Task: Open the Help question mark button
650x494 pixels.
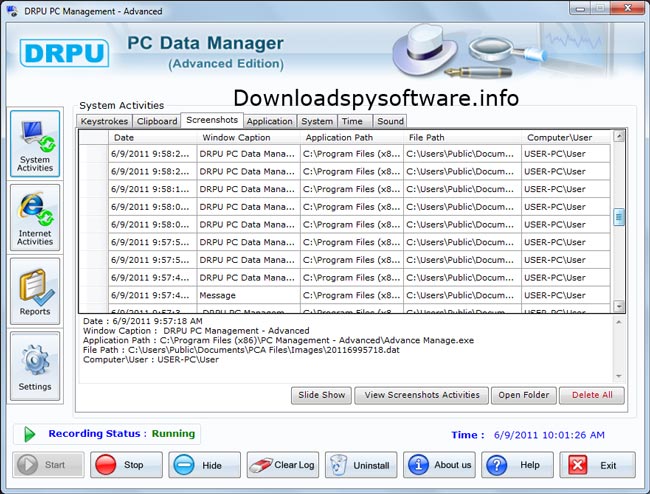Action: pyautogui.click(x=517, y=465)
